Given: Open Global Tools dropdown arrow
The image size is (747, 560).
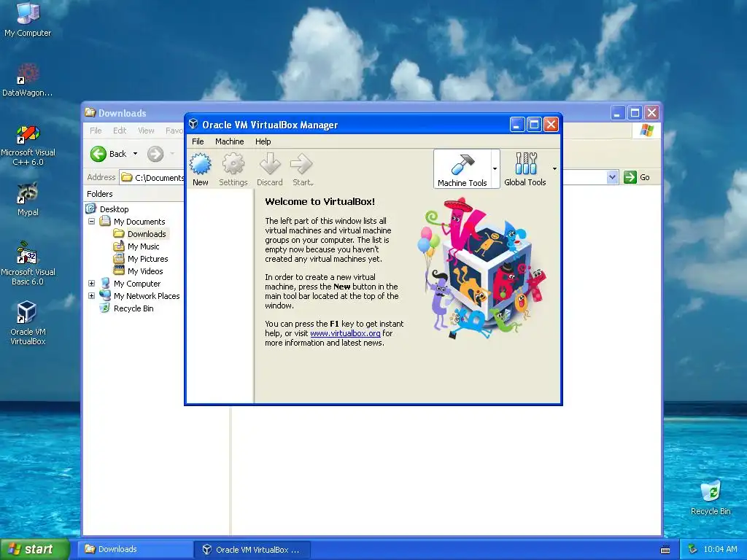Looking at the screenshot, I should pos(554,168).
